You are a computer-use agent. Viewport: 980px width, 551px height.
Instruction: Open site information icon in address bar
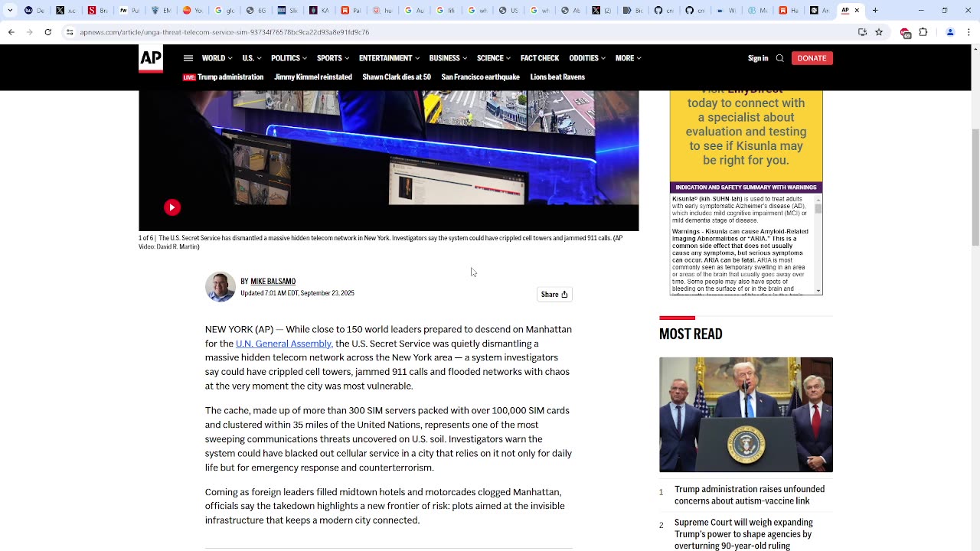[70, 32]
